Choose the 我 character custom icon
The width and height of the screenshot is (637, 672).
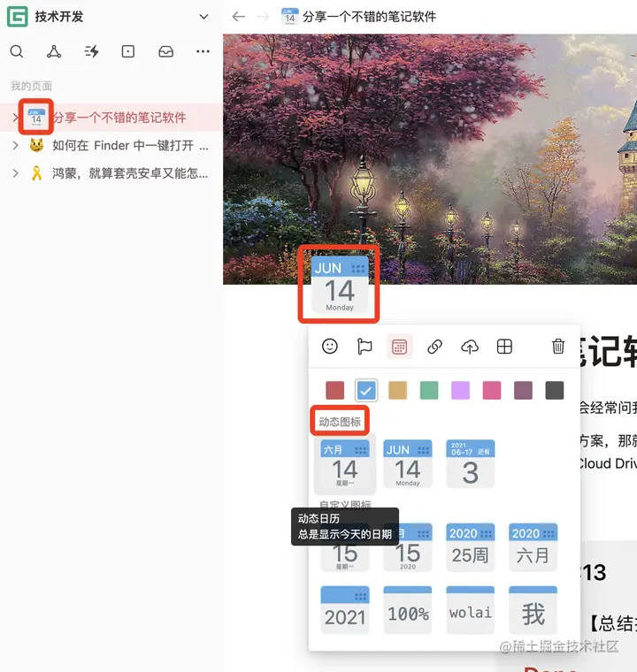click(533, 610)
